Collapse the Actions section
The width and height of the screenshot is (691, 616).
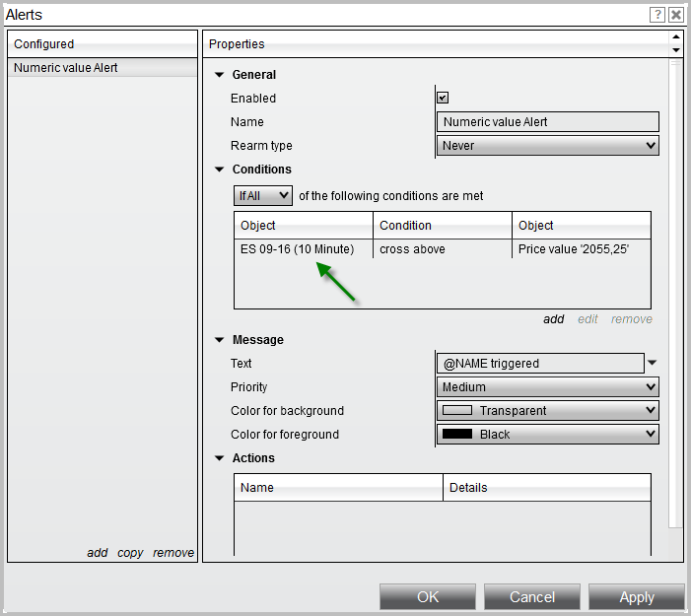(219, 458)
